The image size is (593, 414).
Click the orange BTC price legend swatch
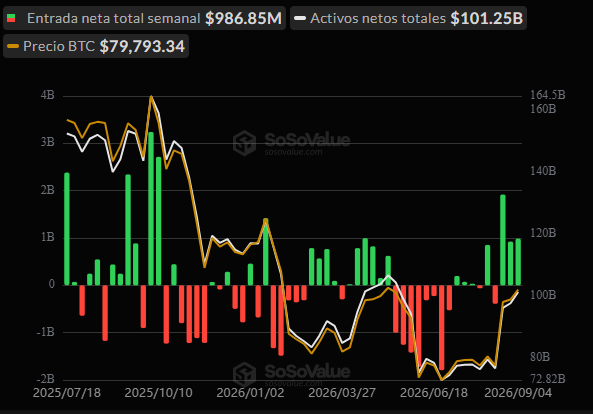click(x=13, y=46)
